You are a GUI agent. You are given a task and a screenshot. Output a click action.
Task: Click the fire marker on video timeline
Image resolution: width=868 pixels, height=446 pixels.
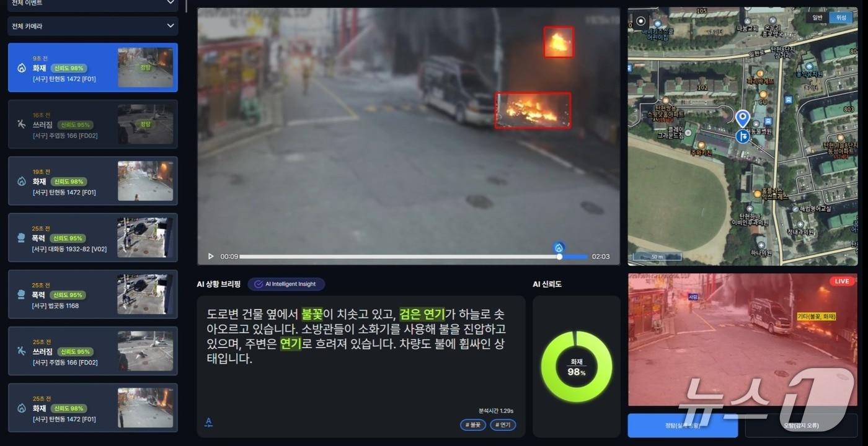pos(559,248)
